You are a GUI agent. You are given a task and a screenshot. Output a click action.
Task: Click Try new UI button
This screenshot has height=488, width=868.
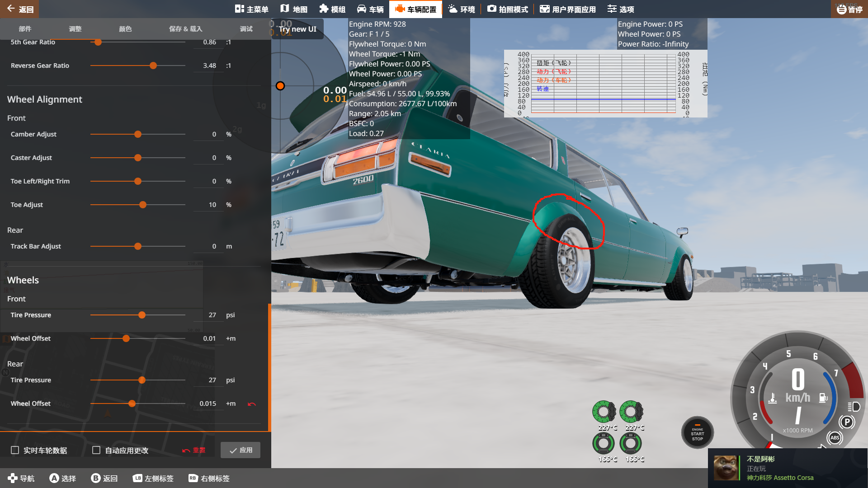tap(297, 29)
